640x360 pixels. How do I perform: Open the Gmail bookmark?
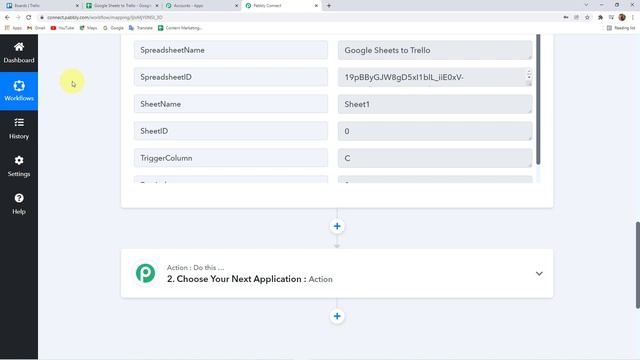[x=36, y=28]
